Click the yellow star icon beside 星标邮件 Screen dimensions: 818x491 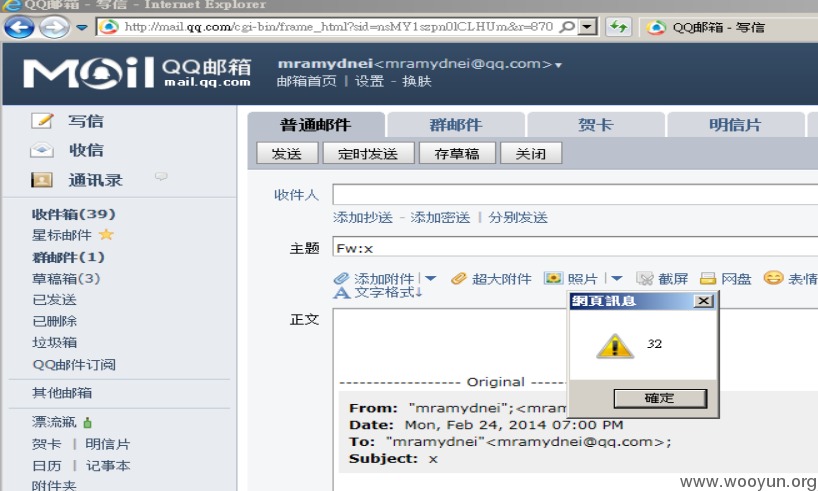tap(106, 235)
